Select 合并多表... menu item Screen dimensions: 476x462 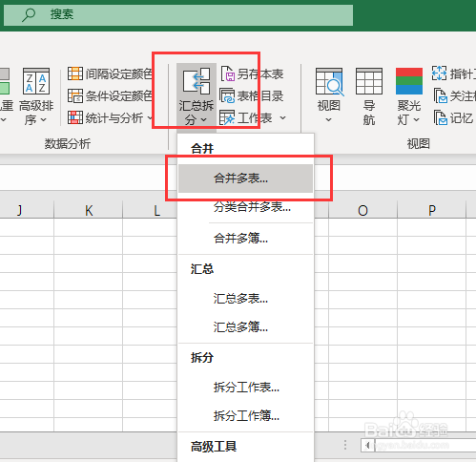coord(245,178)
